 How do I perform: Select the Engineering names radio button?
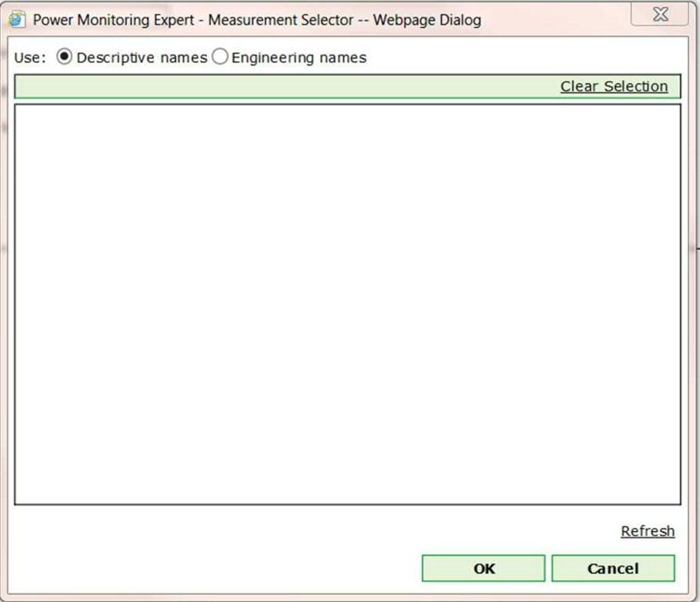point(220,57)
